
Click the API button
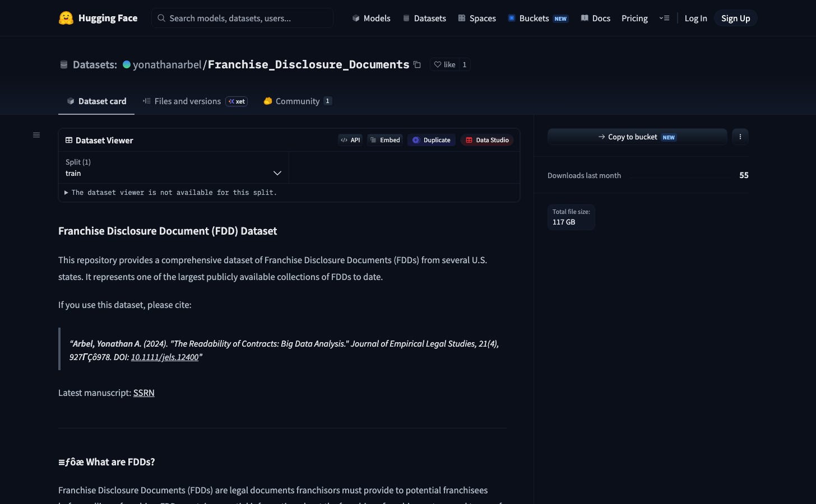[350, 140]
